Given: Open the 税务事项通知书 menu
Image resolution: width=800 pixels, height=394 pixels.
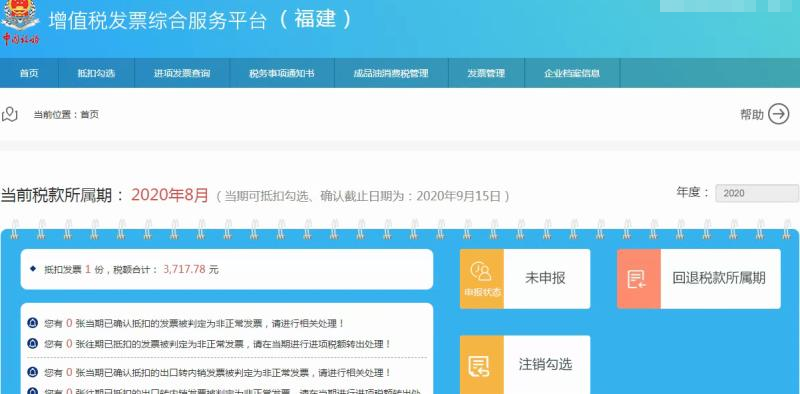Looking at the screenshot, I should (x=282, y=73).
